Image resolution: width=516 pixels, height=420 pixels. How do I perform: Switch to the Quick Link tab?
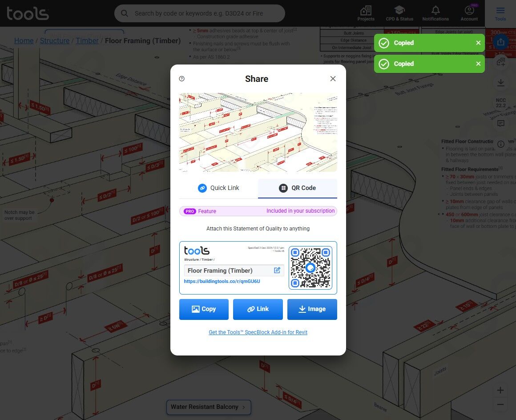pyautogui.click(x=218, y=188)
